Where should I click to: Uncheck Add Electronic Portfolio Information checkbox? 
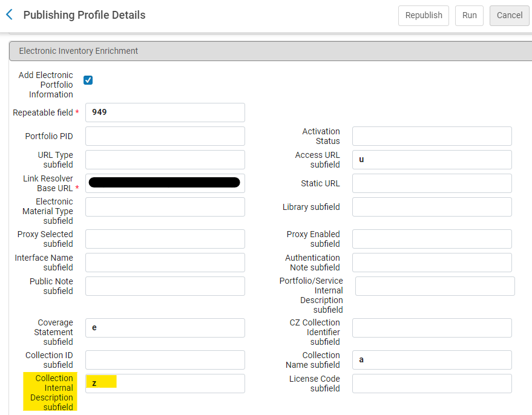(88, 80)
